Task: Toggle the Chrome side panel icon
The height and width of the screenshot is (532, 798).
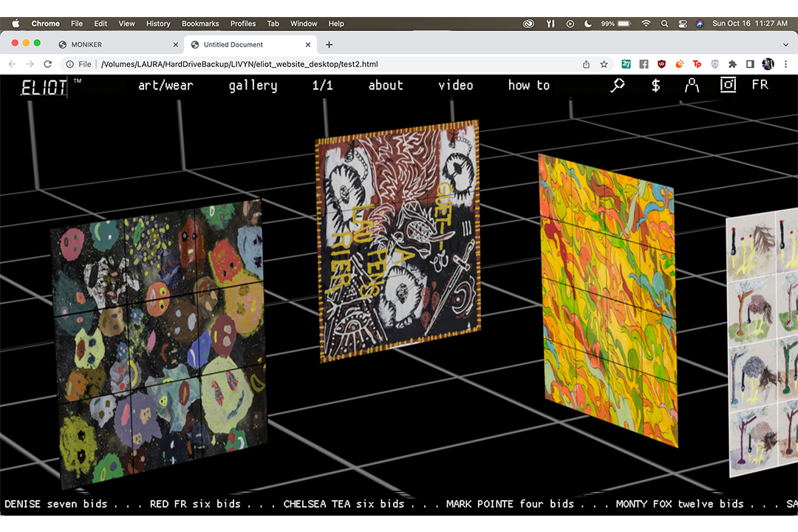Action: [750, 64]
